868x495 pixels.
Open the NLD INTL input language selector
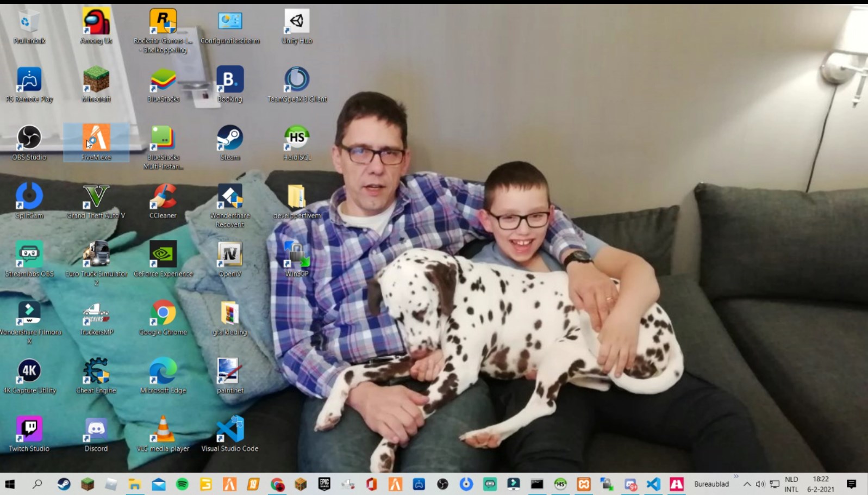click(x=791, y=484)
